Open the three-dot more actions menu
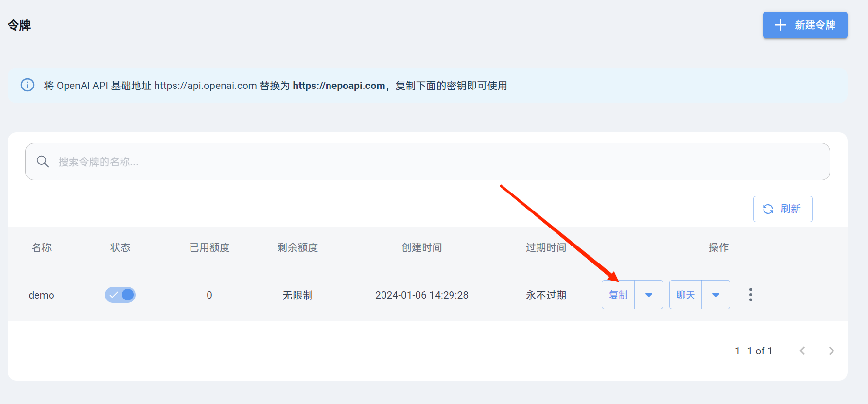Image resolution: width=868 pixels, height=404 pixels. click(x=751, y=295)
